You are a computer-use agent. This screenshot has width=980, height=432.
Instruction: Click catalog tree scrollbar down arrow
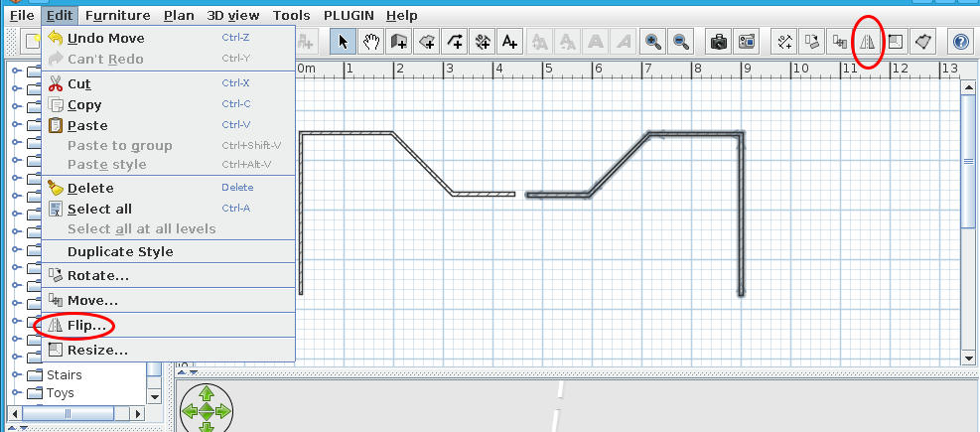coord(154,396)
